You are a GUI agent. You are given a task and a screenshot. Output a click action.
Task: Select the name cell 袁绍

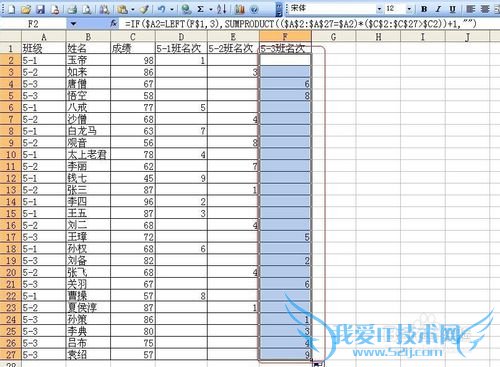[88, 355]
